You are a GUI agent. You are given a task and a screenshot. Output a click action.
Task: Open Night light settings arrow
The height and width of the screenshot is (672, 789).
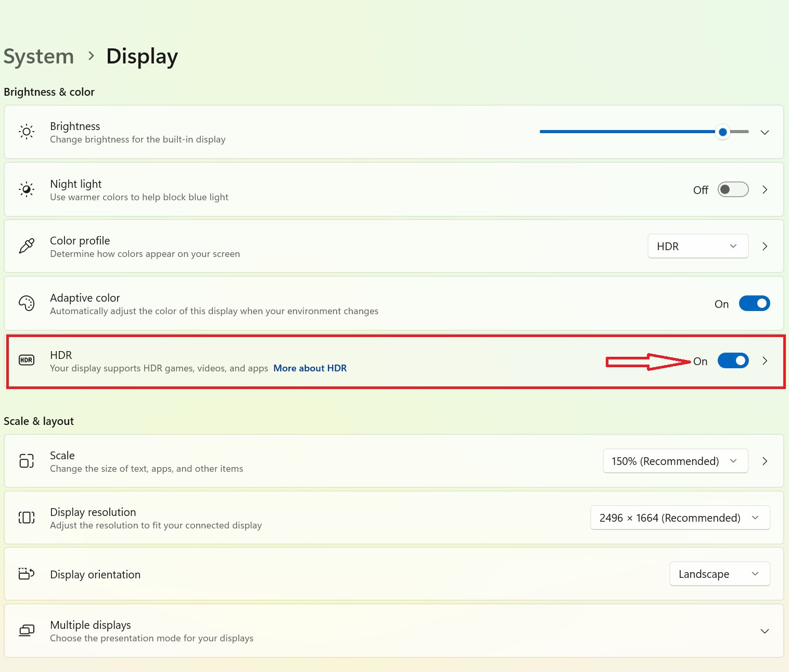tap(765, 190)
